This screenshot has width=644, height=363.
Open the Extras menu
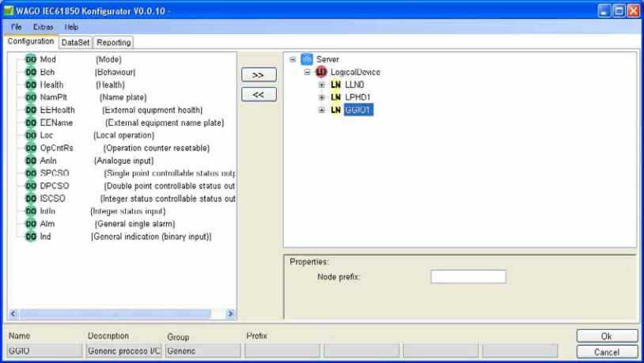(44, 27)
